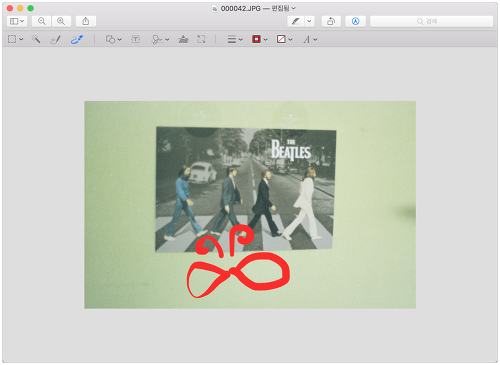Zoom out of the image

coord(41,21)
